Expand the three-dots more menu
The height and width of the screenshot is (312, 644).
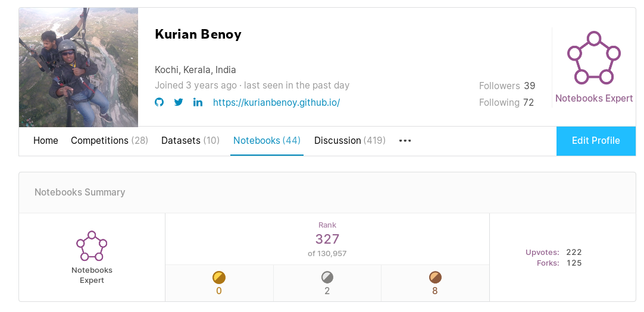pos(405,141)
